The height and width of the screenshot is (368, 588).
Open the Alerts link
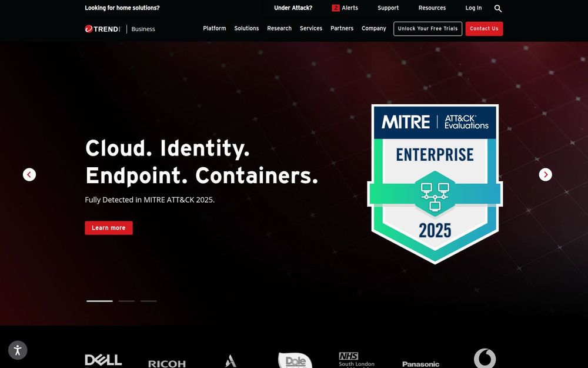click(350, 8)
